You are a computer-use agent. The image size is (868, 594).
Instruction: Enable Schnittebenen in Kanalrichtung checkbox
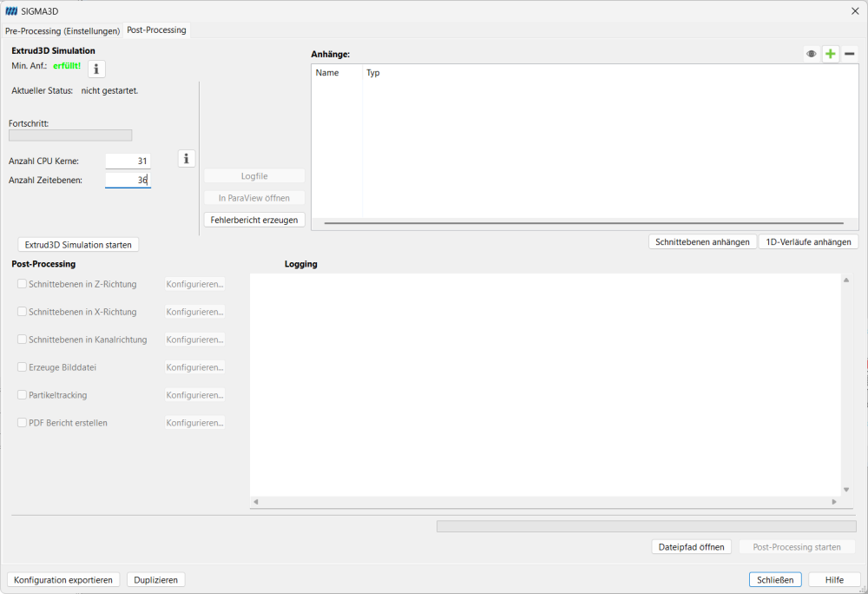pyautogui.click(x=23, y=340)
